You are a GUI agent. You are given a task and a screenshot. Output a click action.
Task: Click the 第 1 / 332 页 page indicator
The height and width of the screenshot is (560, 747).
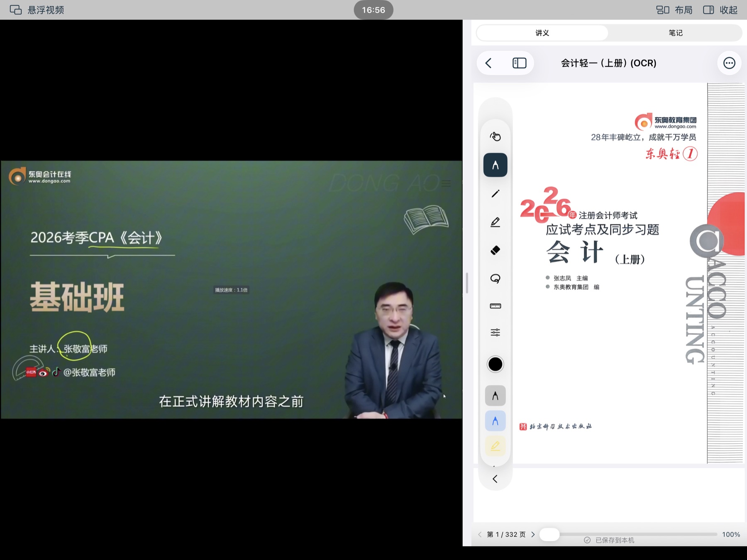506,535
